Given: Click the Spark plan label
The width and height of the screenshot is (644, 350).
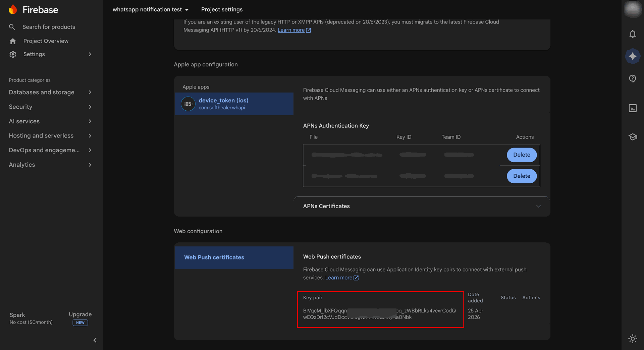Looking at the screenshot, I should tap(17, 315).
